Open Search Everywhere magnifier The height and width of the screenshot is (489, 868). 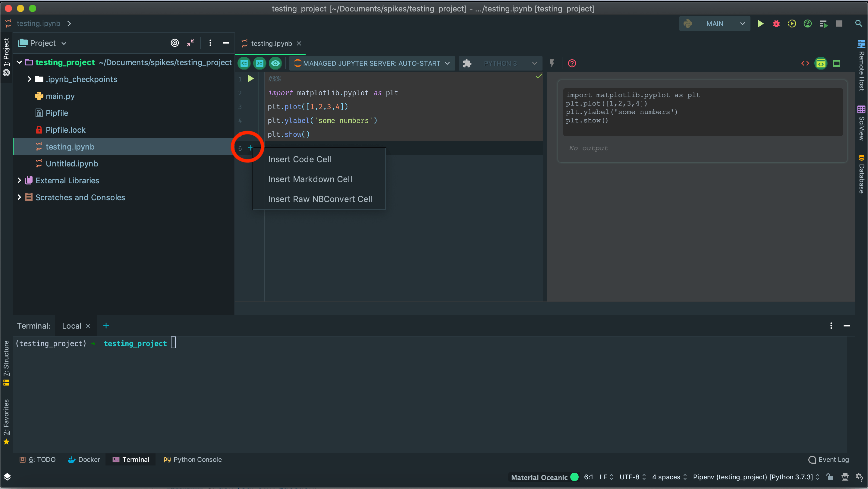859,23
